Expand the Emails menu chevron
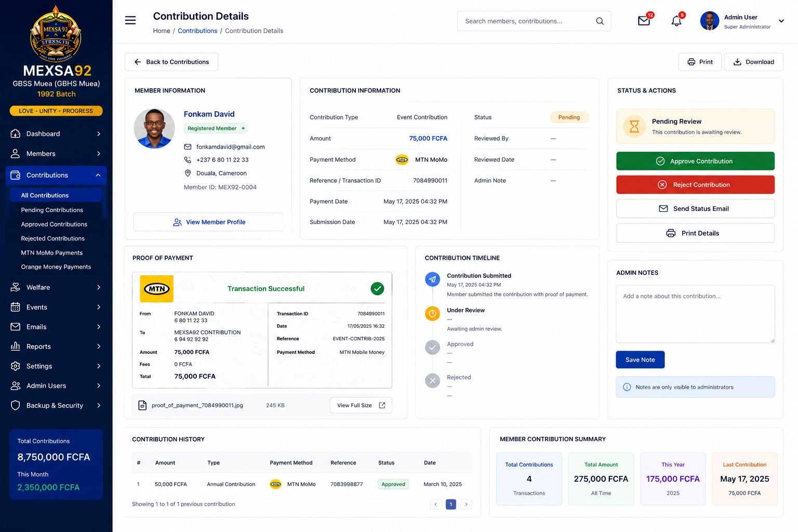Viewport: 798px width, 532px height. pyautogui.click(x=98, y=327)
